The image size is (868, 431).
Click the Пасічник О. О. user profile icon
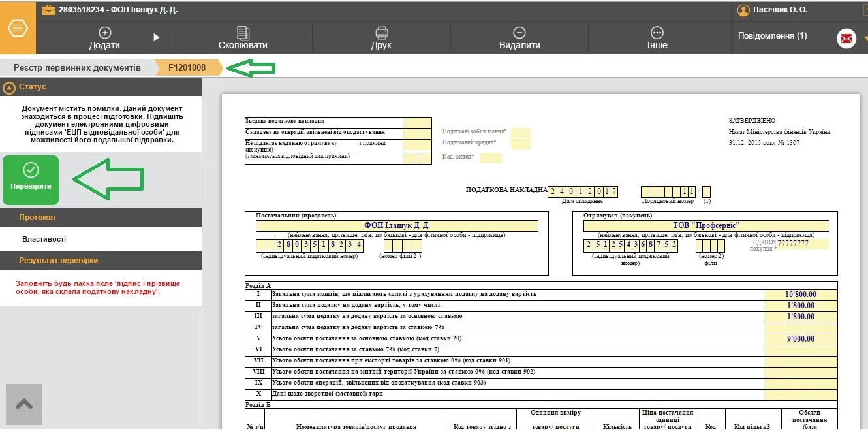click(743, 10)
